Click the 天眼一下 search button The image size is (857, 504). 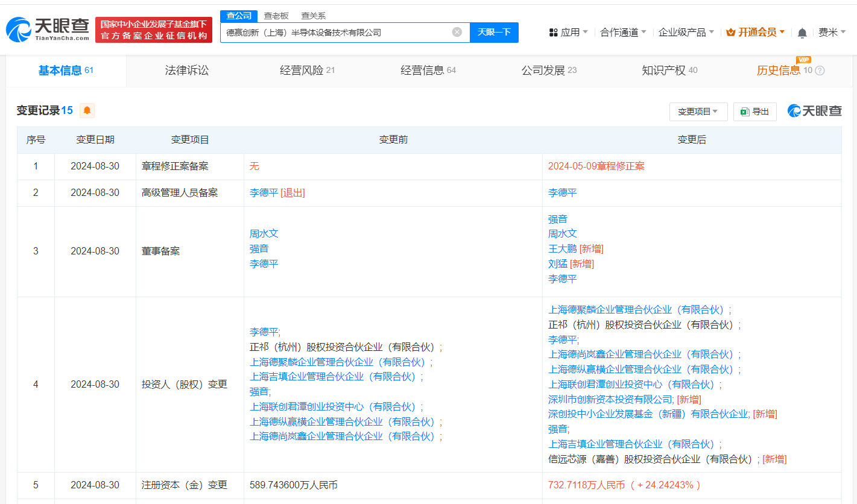pyautogui.click(x=494, y=32)
